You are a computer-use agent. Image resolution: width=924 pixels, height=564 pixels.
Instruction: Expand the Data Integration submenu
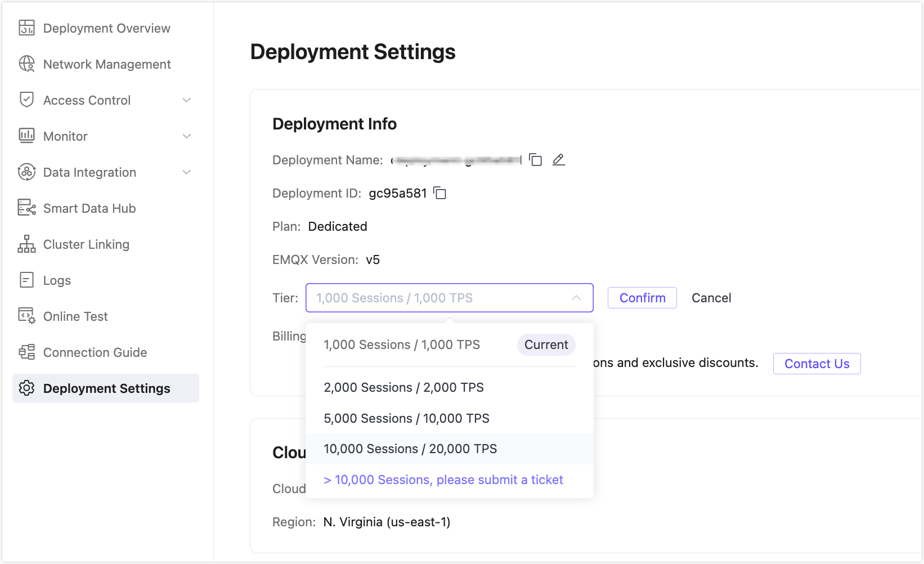click(x=187, y=172)
